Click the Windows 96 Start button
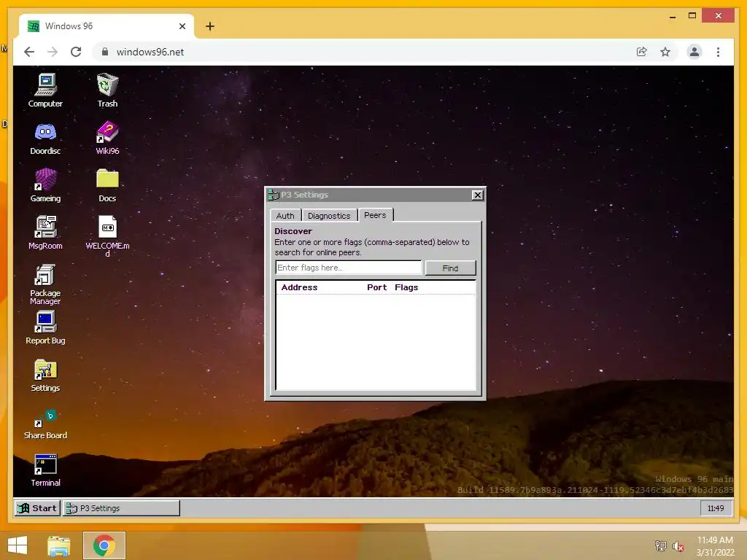The height and width of the screenshot is (560, 747). pyautogui.click(x=37, y=508)
